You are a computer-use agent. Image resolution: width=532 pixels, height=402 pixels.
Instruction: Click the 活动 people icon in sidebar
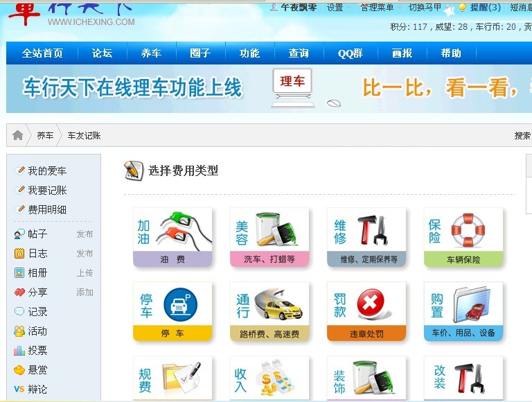point(19,331)
